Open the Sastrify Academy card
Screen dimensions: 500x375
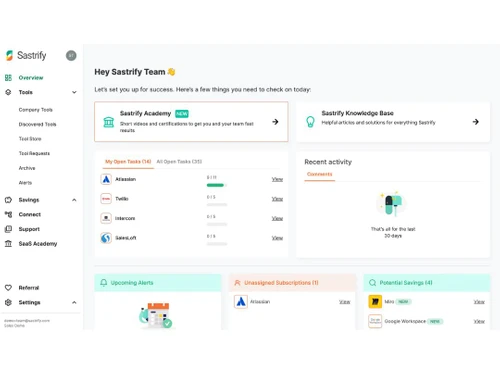click(191, 122)
